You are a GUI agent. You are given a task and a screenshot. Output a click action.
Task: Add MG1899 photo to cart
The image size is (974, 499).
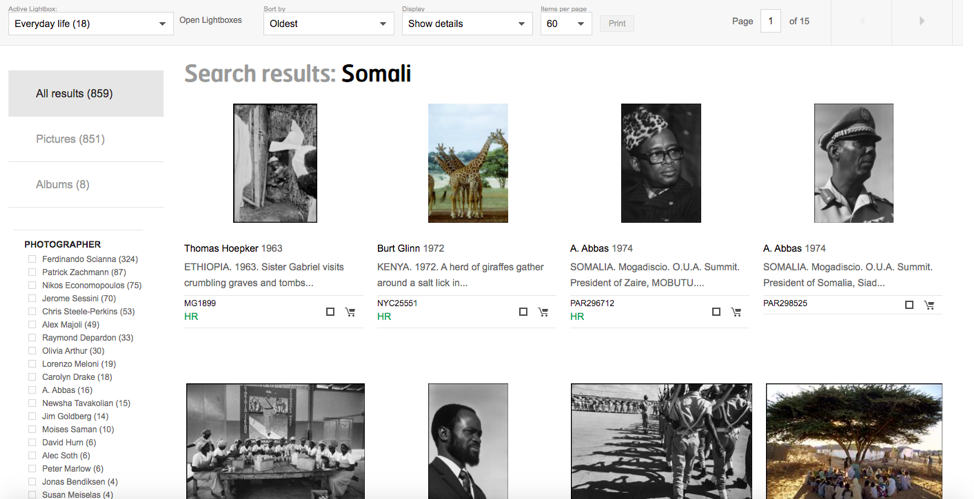(x=350, y=312)
